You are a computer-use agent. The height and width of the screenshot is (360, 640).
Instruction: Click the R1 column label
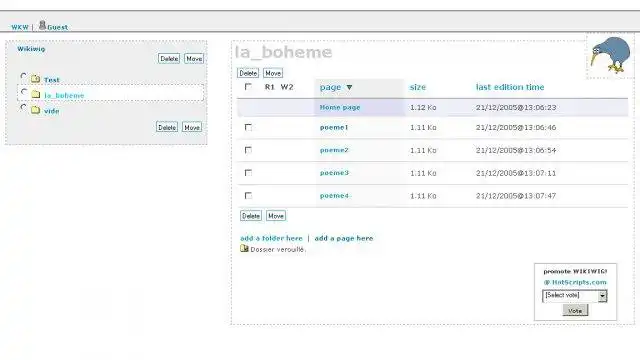(269, 87)
